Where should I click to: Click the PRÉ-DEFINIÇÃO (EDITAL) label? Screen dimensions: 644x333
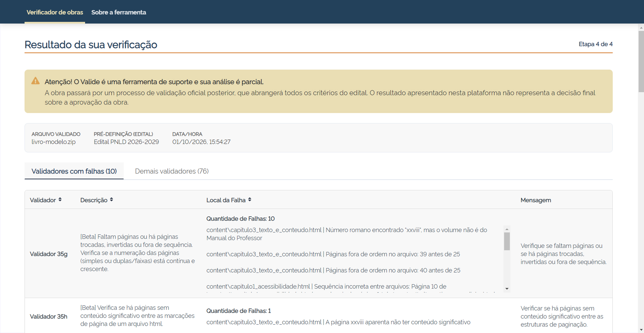point(123,134)
